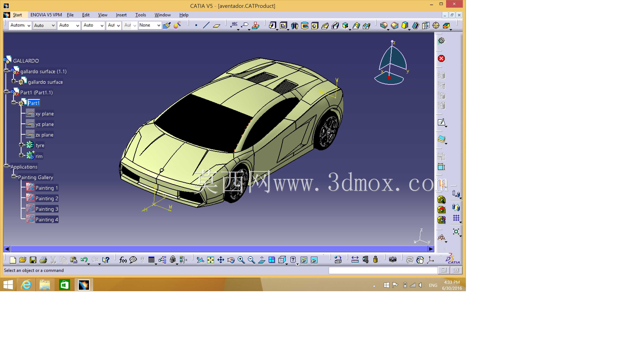
Task: Click the Fit All In icon
Action: [211, 260]
